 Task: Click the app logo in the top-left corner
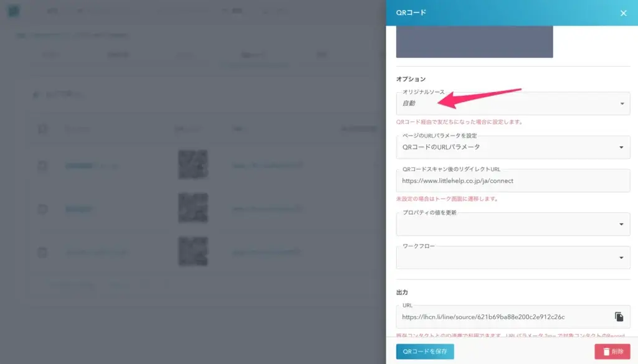tap(14, 12)
